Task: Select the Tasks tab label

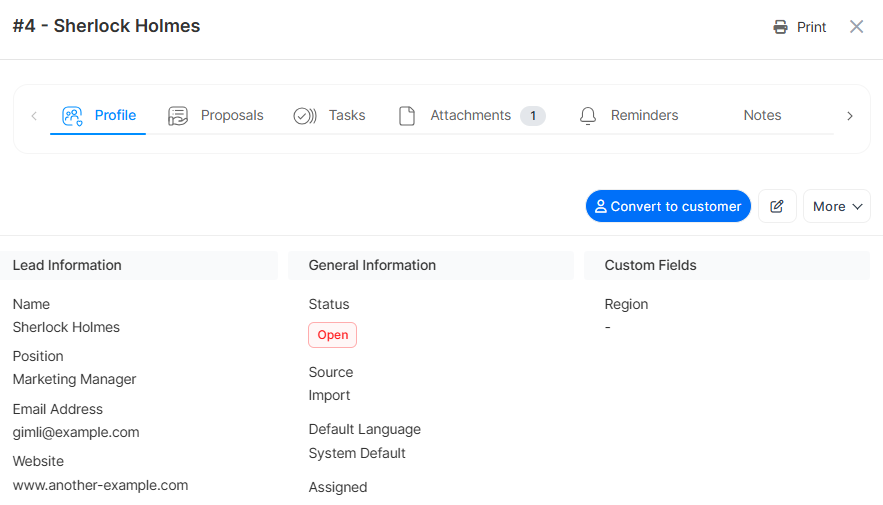Action: [347, 115]
